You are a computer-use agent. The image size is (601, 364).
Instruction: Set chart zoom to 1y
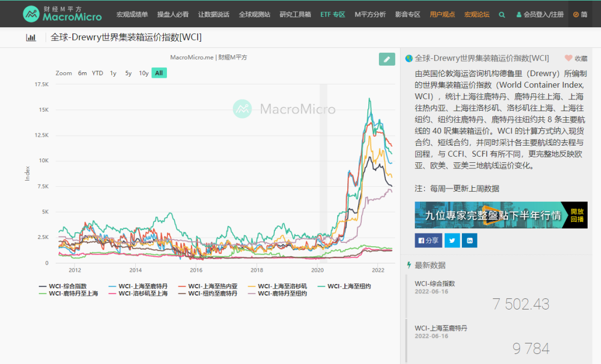tap(113, 73)
